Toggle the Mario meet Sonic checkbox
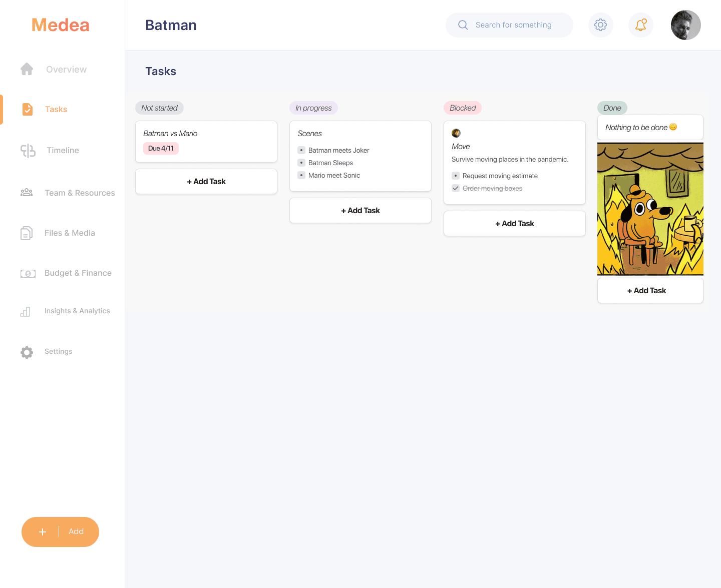 coord(301,175)
